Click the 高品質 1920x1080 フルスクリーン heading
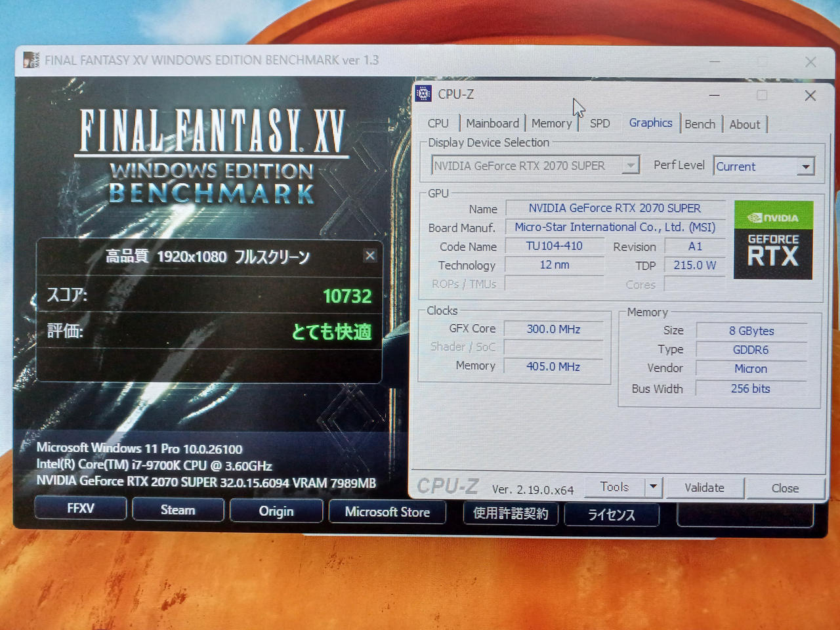 click(x=207, y=256)
